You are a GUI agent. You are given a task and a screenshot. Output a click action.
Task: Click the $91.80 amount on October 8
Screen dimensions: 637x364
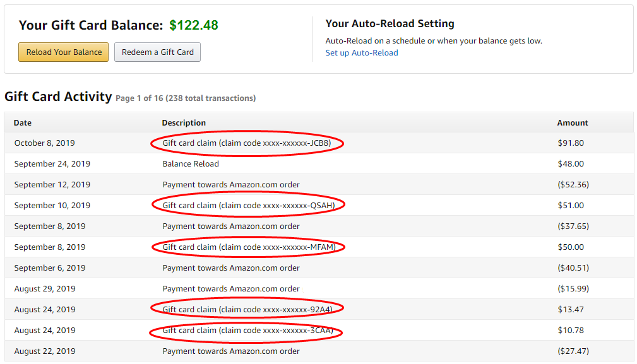pos(571,143)
